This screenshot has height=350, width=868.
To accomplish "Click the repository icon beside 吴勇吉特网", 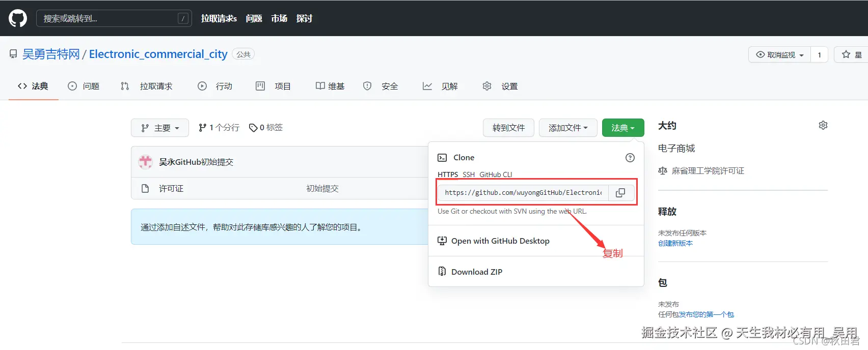I will coord(13,54).
